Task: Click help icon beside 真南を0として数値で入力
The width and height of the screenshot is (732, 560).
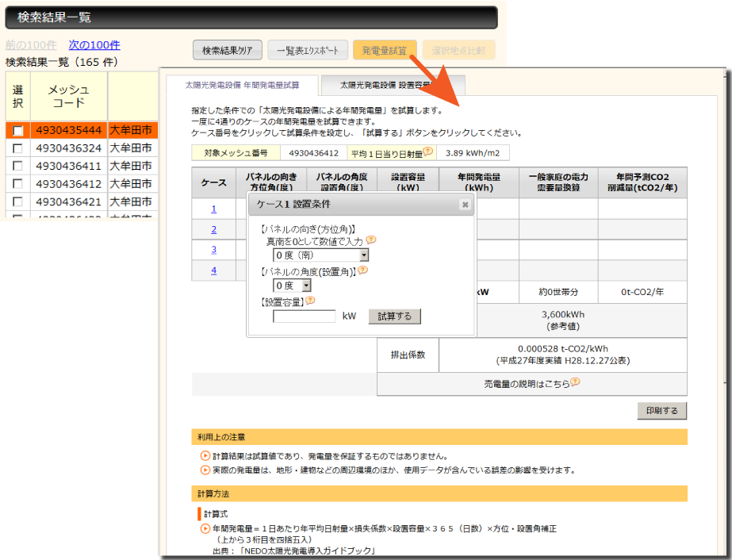Action: click(371, 240)
